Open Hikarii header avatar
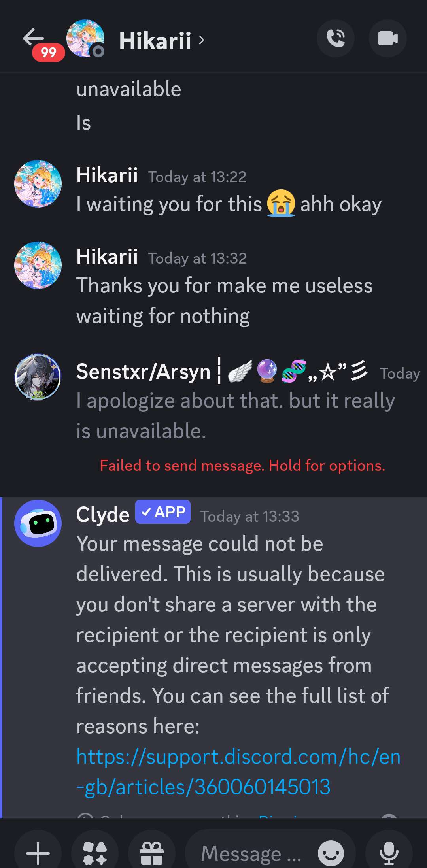The height and width of the screenshot is (868, 427). (85, 39)
